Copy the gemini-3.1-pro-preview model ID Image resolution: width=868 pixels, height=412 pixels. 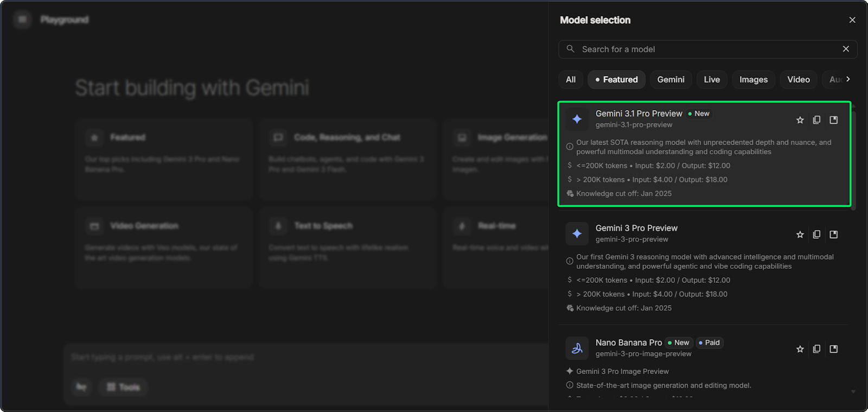[816, 120]
